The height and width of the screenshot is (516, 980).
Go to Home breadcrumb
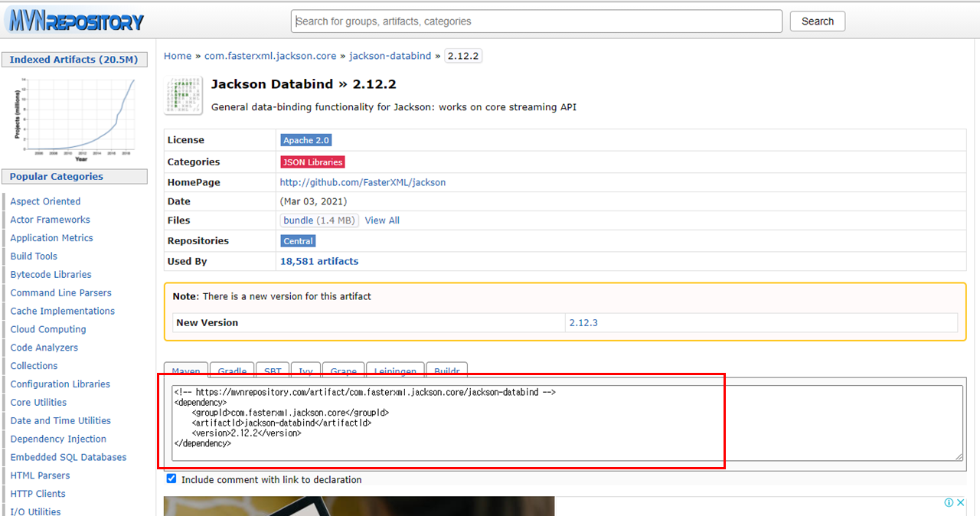point(178,56)
